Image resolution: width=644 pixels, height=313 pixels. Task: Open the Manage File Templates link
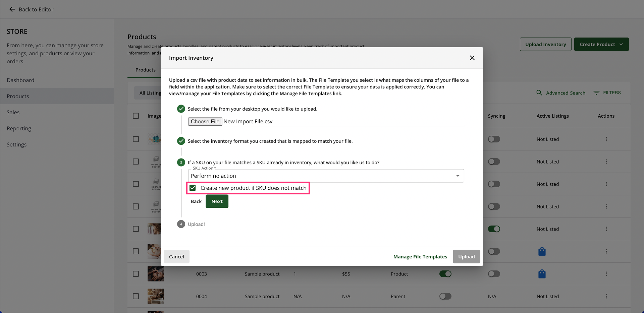click(420, 257)
